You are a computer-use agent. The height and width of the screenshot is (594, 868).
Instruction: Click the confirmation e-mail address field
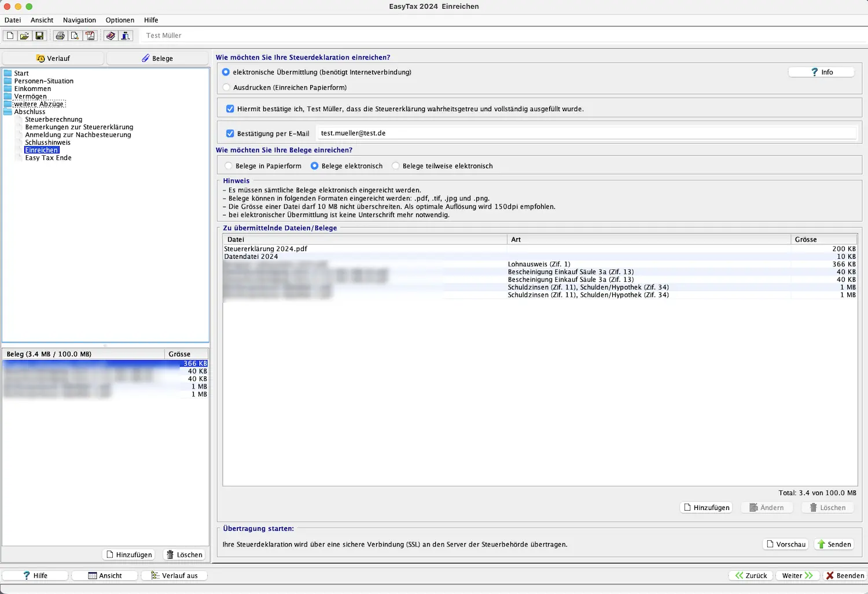coord(586,133)
